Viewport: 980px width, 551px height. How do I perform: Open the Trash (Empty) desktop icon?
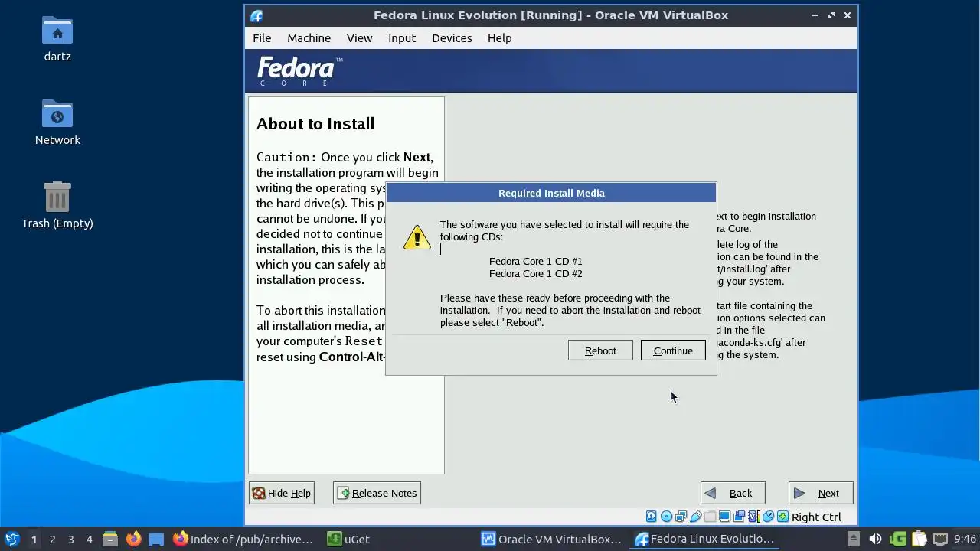pyautogui.click(x=57, y=205)
